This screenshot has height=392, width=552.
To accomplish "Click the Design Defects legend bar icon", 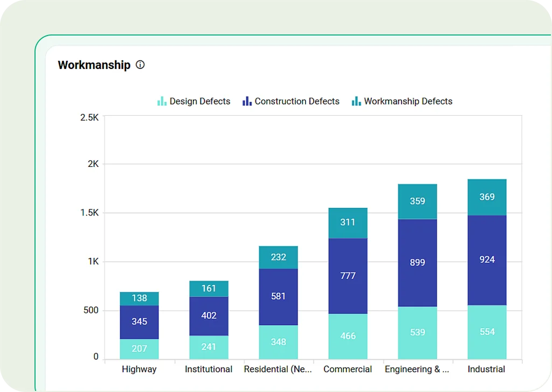I will (162, 101).
